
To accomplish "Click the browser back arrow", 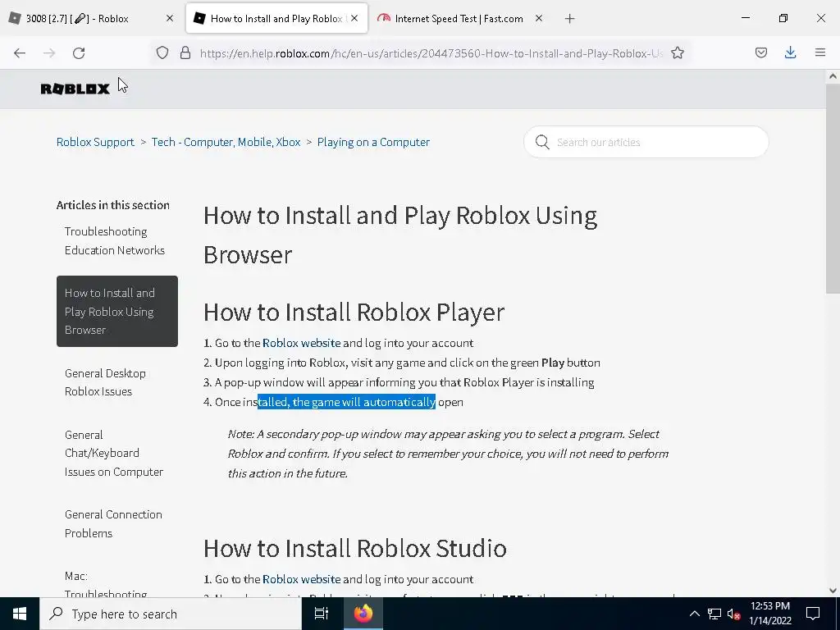I will (x=20, y=53).
